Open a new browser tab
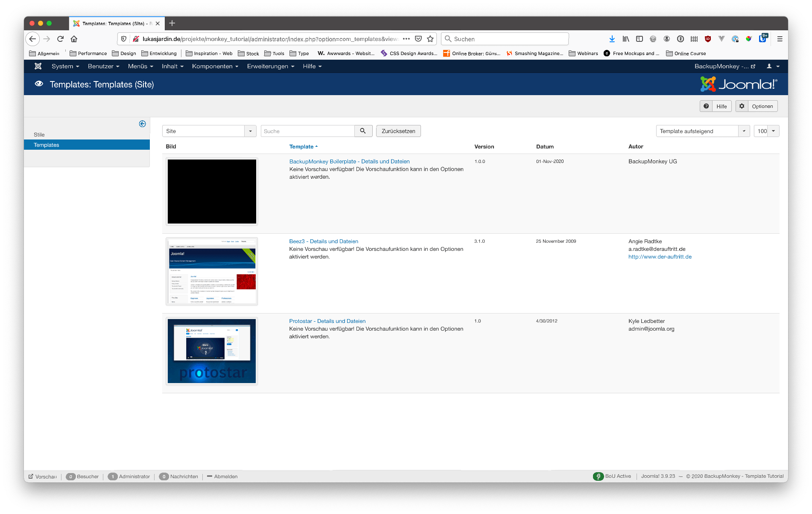The height and width of the screenshot is (514, 812). pyautogui.click(x=172, y=23)
